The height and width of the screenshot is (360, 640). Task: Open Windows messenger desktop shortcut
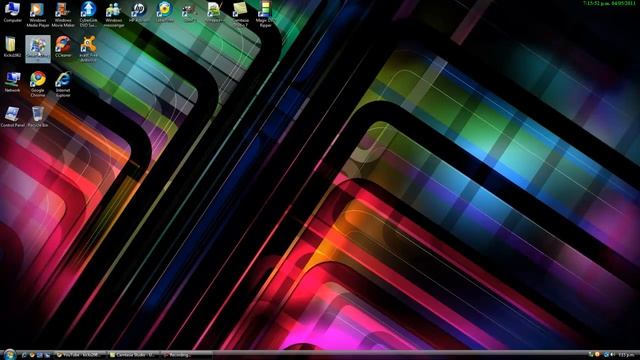coord(113,15)
